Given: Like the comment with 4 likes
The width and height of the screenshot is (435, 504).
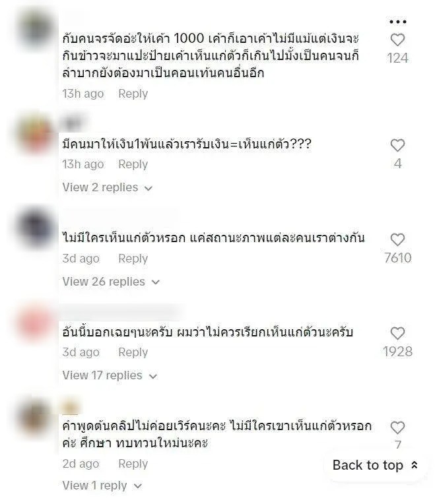Looking at the screenshot, I should [x=398, y=145].
